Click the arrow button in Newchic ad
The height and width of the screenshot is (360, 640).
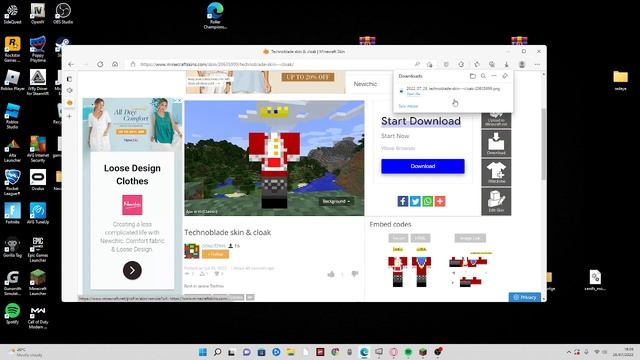[x=132, y=270]
